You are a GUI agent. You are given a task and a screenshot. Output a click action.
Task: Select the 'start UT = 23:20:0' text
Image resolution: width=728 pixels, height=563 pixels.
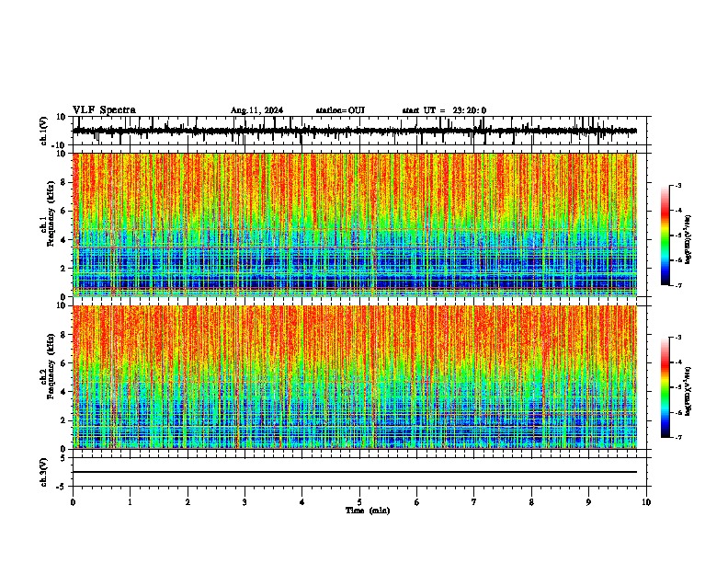point(444,110)
